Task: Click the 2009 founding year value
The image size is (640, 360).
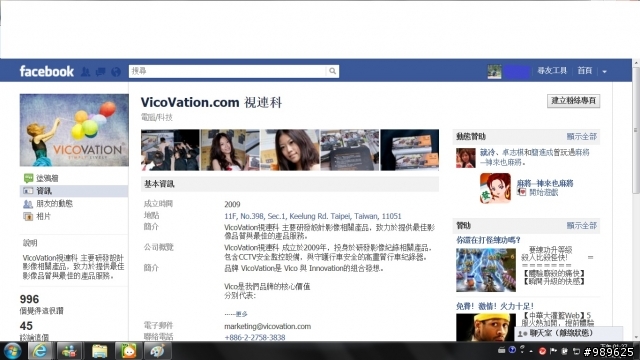Action: coord(232,204)
